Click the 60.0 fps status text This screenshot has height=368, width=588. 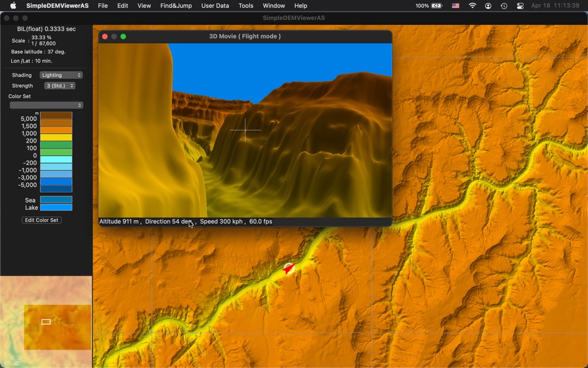261,222
